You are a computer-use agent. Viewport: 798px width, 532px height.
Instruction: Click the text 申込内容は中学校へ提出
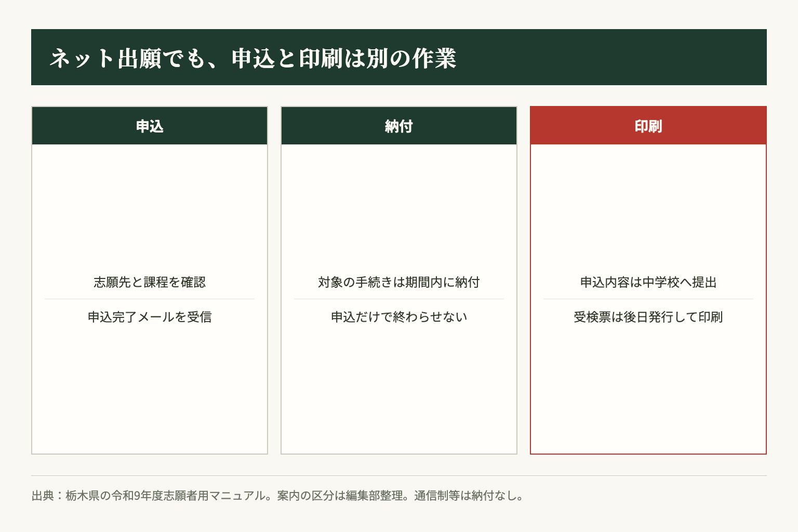point(648,282)
